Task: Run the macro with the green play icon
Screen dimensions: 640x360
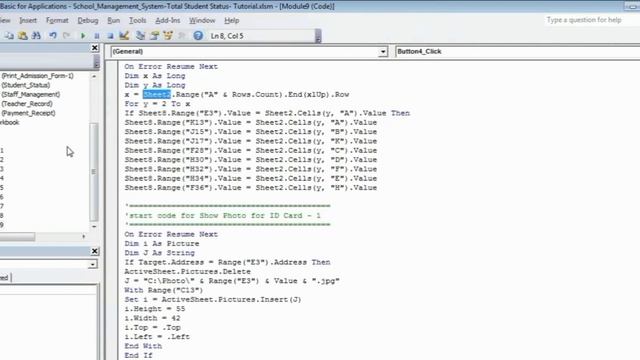Action: pyautogui.click(x=83, y=36)
